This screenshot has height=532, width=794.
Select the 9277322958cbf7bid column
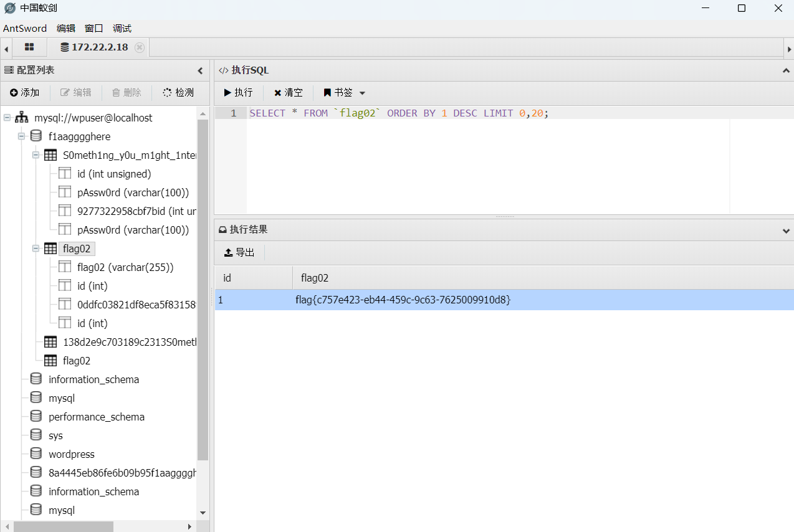coord(136,211)
